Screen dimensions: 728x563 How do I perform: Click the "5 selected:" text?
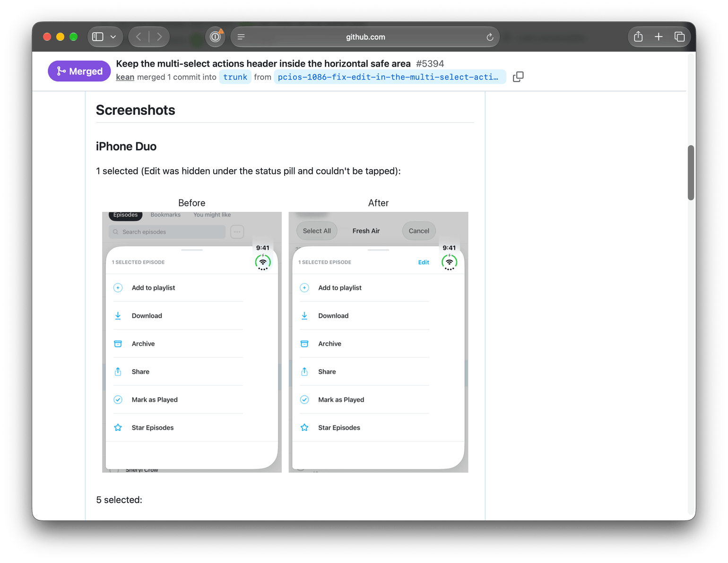tap(119, 500)
